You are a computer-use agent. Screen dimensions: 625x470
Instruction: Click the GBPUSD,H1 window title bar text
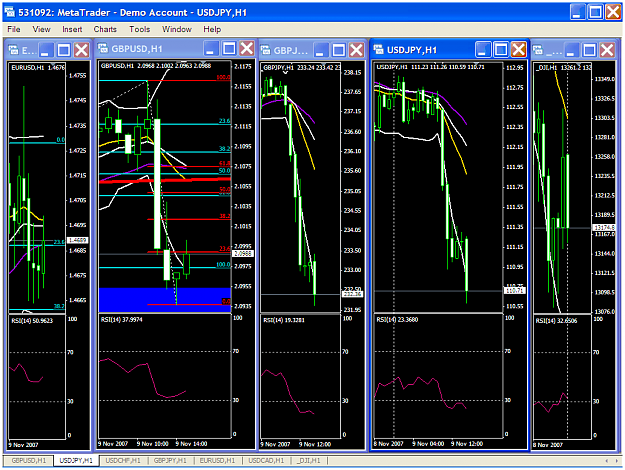coord(137,49)
